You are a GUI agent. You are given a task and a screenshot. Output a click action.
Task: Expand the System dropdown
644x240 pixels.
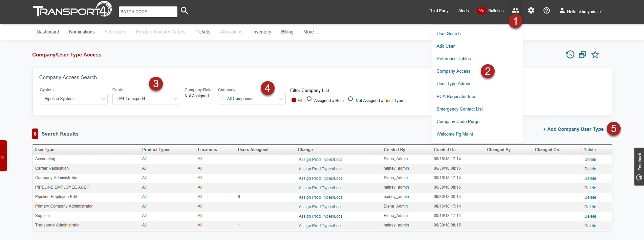(74, 99)
